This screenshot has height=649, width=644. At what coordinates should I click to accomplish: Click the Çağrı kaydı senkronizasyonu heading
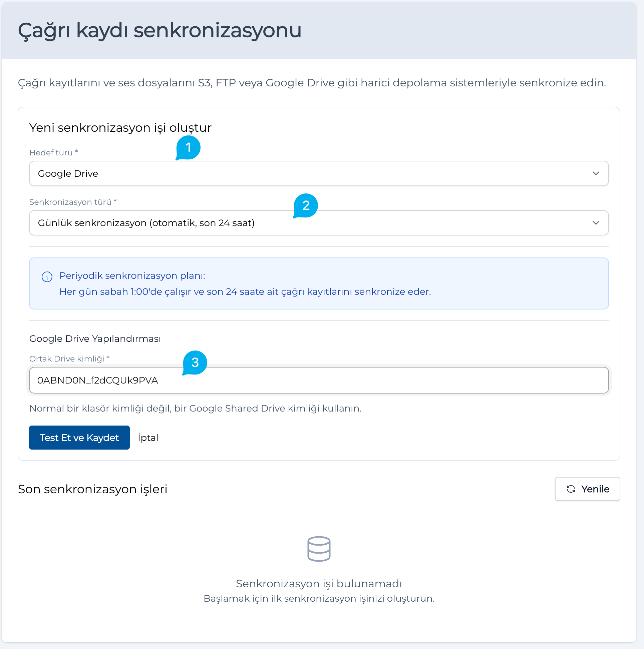point(159,30)
